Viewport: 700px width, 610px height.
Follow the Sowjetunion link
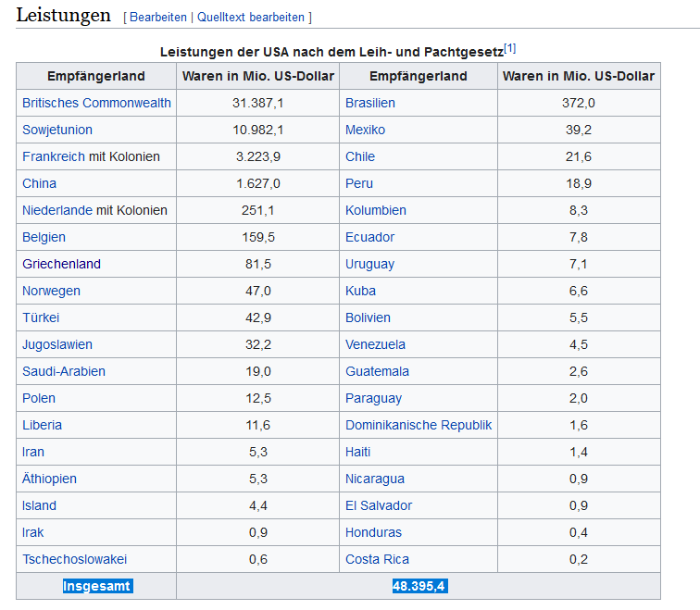57,130
